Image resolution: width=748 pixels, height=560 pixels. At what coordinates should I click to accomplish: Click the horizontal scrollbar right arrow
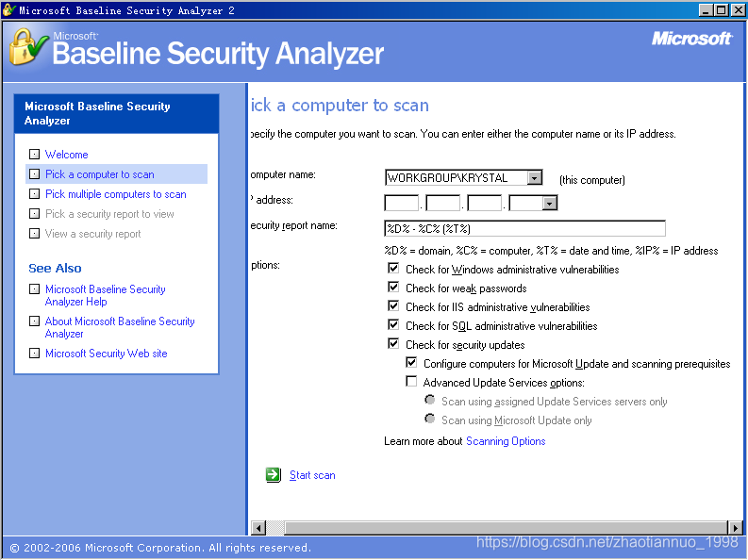click(736, 528)
